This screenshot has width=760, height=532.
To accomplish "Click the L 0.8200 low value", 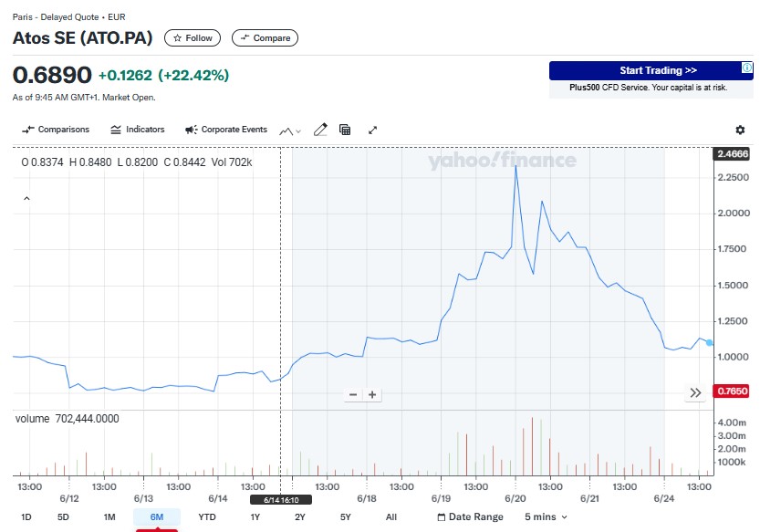I will [x=138, y=162].
